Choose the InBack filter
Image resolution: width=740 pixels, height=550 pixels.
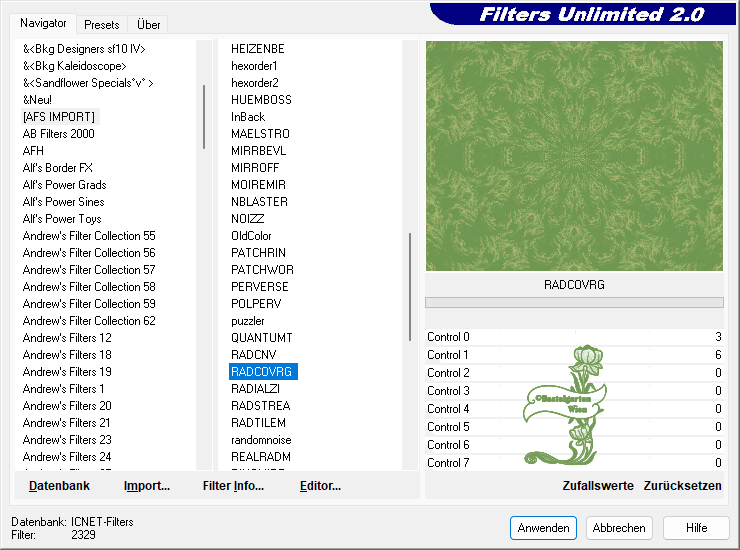point(248,117)
